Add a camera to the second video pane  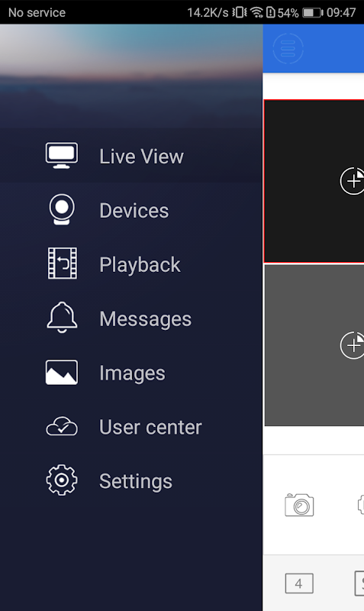click(353, 345)
